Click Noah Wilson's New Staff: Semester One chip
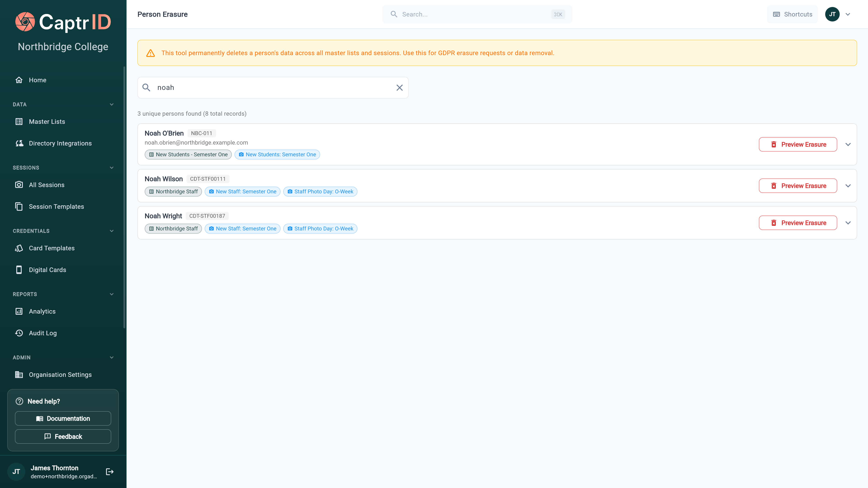868x488 pixels. (x=242, y=191)
